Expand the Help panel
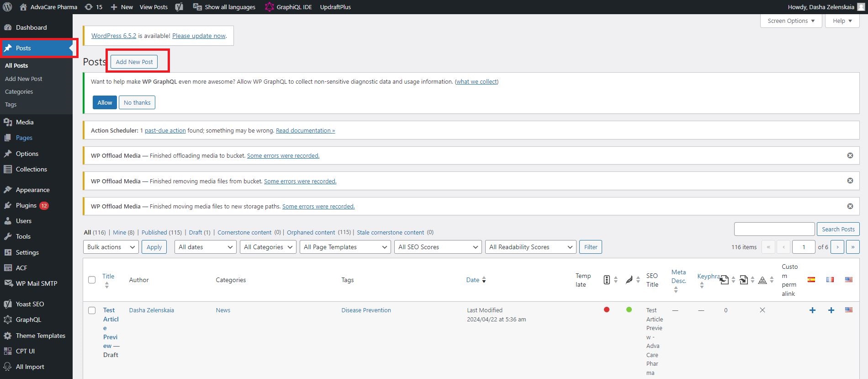The height and width of the screenshot is (379, 868). pyautogui.click(x=842, y=21)
